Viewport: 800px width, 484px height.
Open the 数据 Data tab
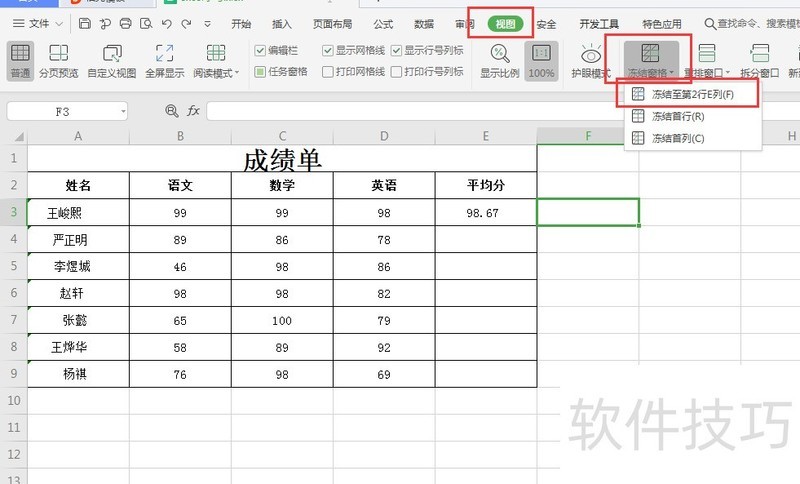point(423,23)
